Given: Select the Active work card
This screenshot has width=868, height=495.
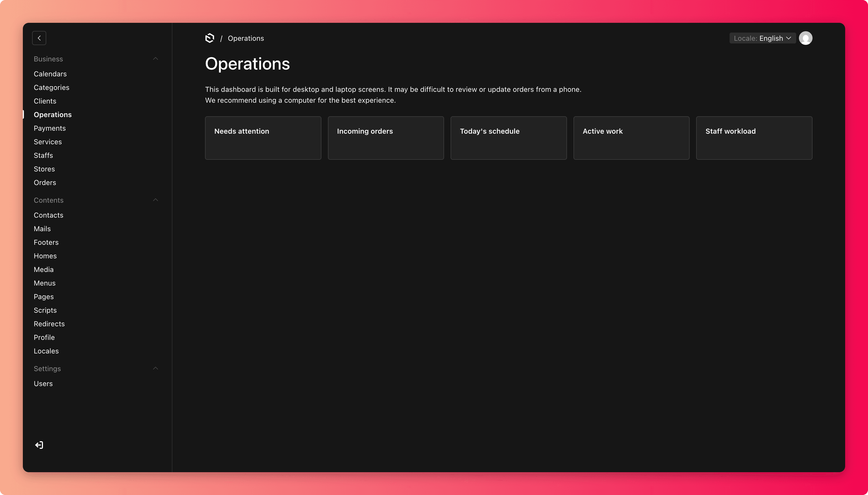Looking at the screenshot, I should pos(631,138).
